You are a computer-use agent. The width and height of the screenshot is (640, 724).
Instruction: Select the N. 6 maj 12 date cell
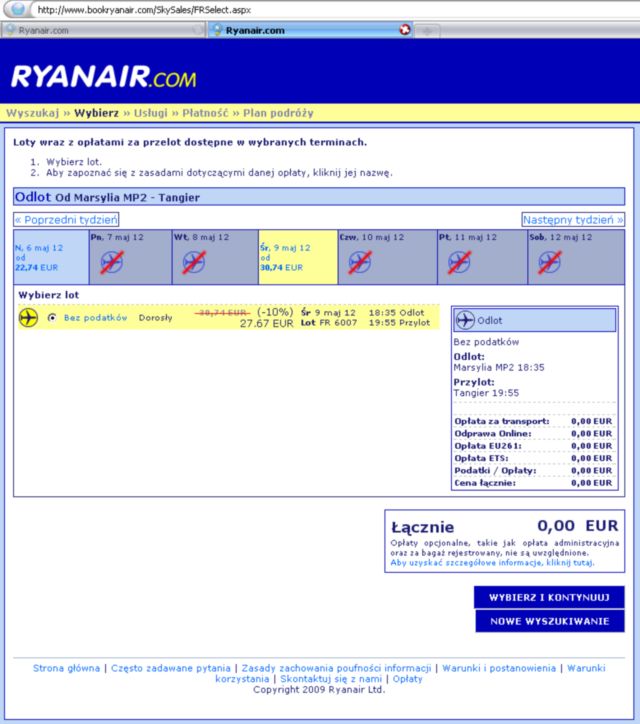coord(51,257)
